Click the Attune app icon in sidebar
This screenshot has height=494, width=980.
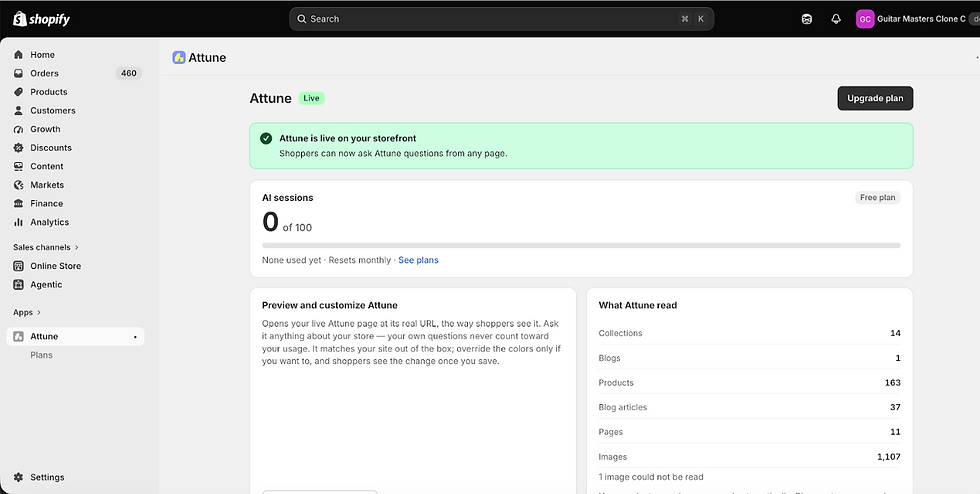click(18, 336)
